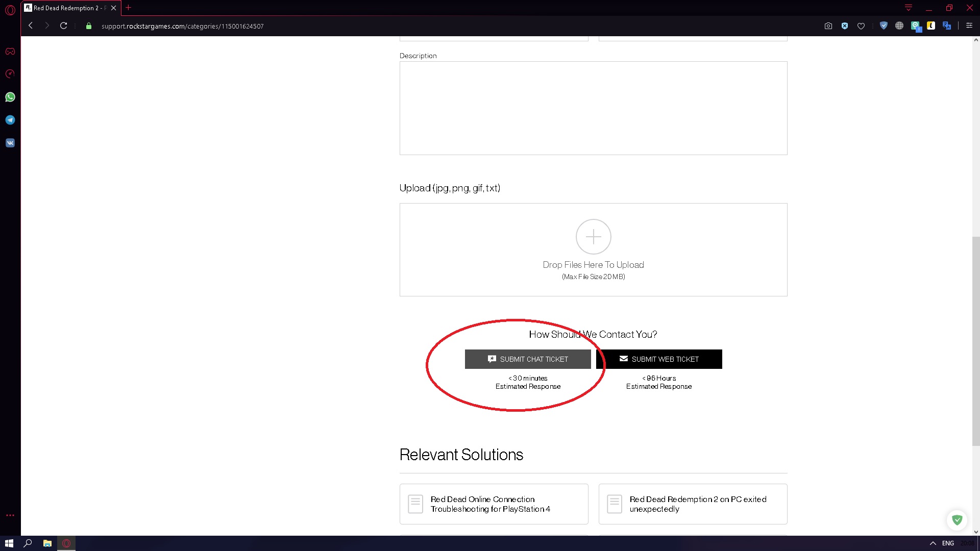Click the address bar lock security icon
Viewport: 980px width, 551px height.
(x=88, y=26)
